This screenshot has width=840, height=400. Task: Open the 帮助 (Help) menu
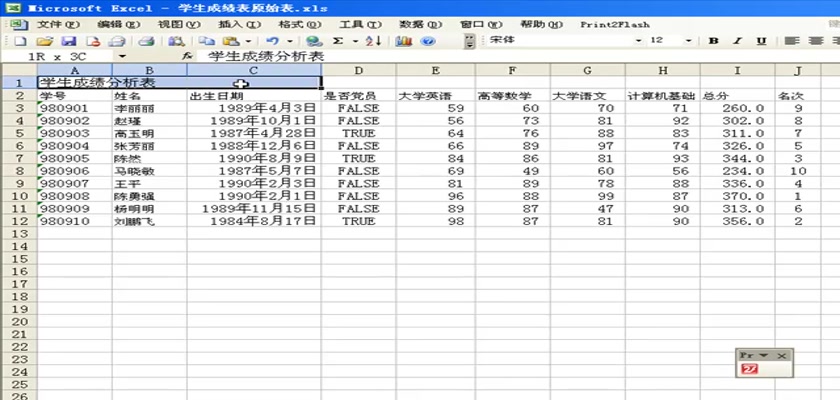(542, 25)
